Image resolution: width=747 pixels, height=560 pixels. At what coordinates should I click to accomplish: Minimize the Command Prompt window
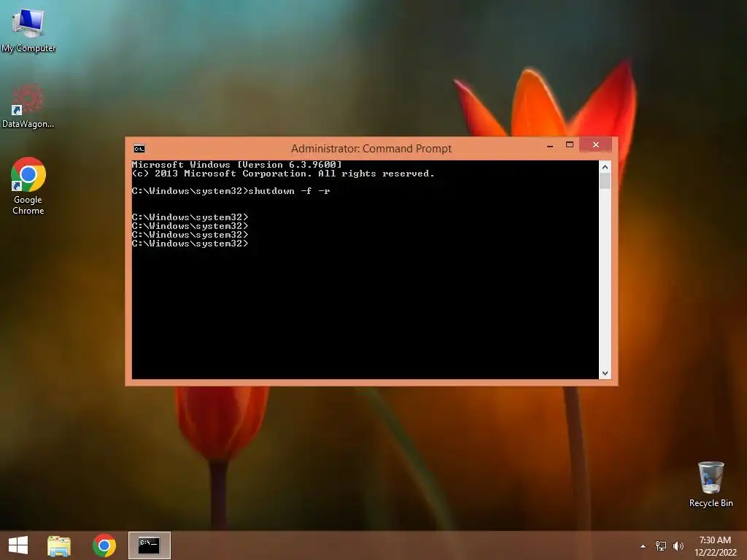[x=550, y=146]
